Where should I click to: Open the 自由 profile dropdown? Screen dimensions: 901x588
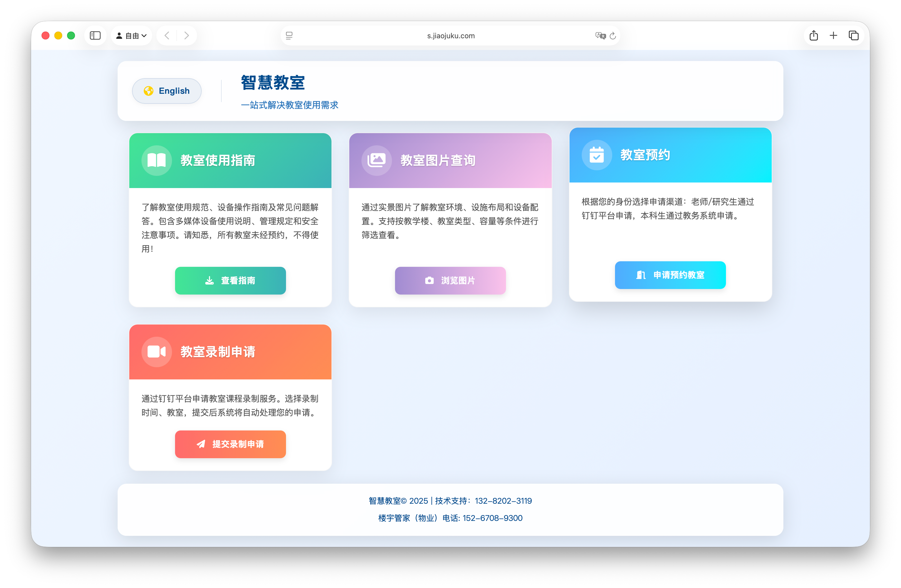pyautogui.click(x=131, y=36)
